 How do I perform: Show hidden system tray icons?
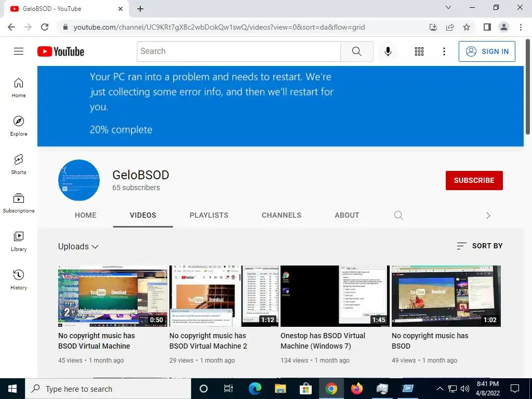click(440, 389)
